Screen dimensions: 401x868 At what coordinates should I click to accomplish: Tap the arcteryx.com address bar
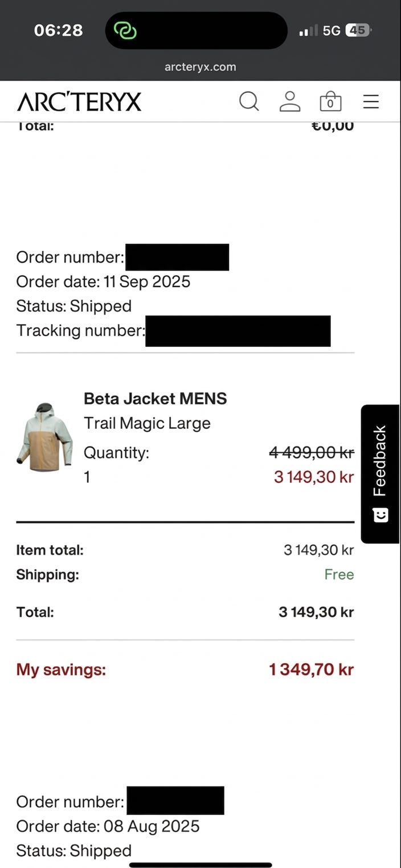click(x=200, y=67)
